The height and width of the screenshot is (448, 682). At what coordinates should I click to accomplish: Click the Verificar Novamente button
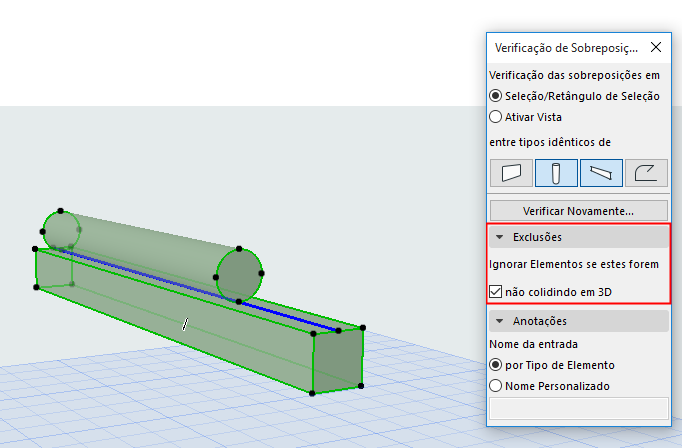(x=578, y=211)
